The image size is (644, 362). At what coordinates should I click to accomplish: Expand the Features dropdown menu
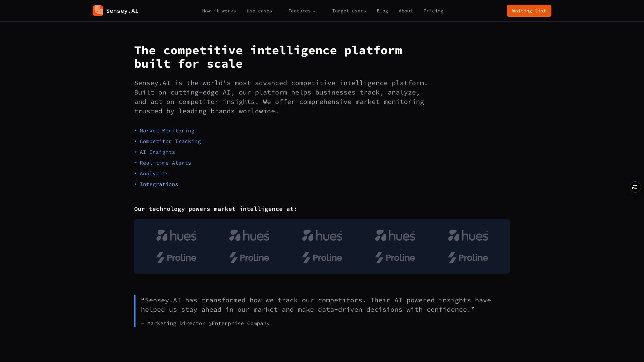299,11
